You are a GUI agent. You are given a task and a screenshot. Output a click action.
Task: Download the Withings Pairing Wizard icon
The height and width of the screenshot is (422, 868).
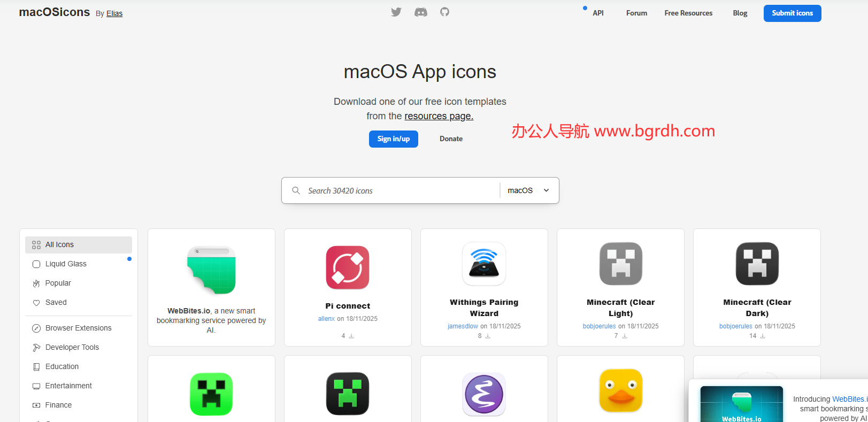(x=488, y=336)
